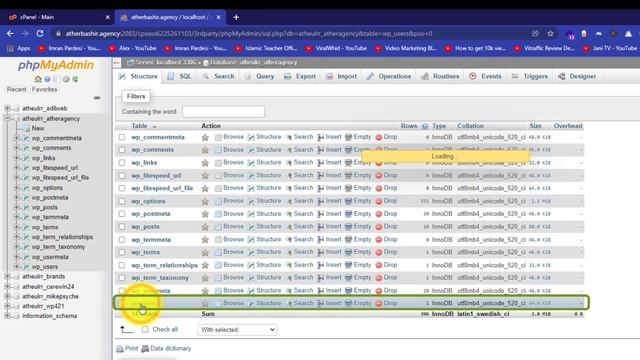Click Rows column help icon
The image size is (640, 360).
click(x=424, y=126)
